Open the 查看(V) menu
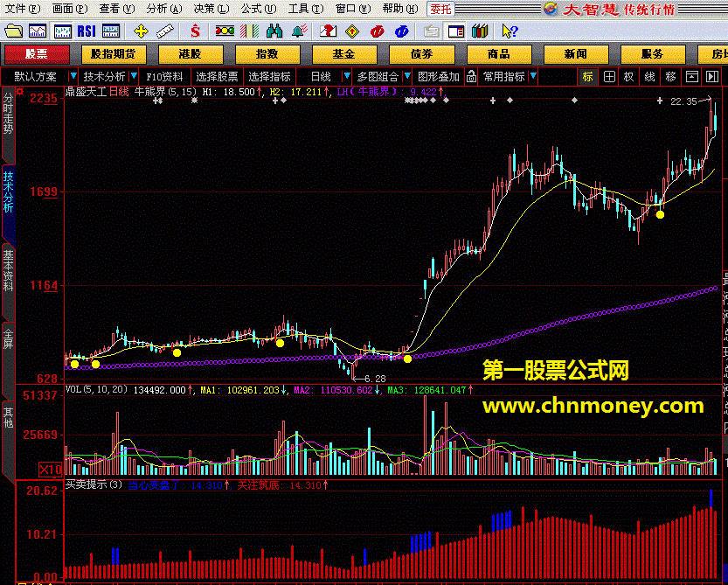728x585 pixels. pos(117,9)
